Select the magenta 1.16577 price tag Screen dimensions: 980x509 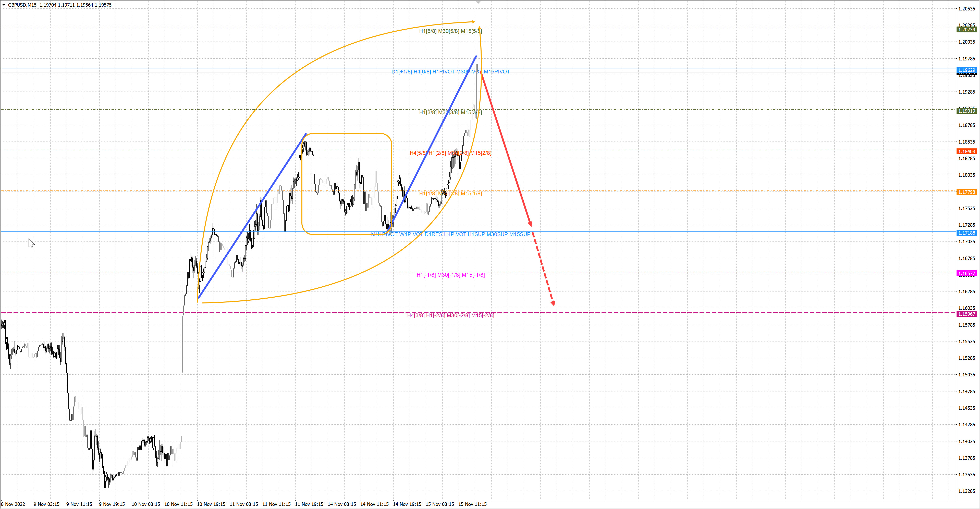(966, 273)
